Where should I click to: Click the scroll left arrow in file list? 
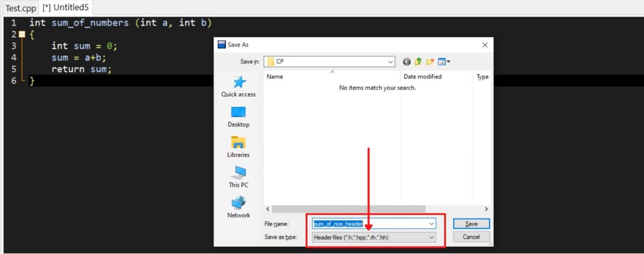[x=268, y=209]
